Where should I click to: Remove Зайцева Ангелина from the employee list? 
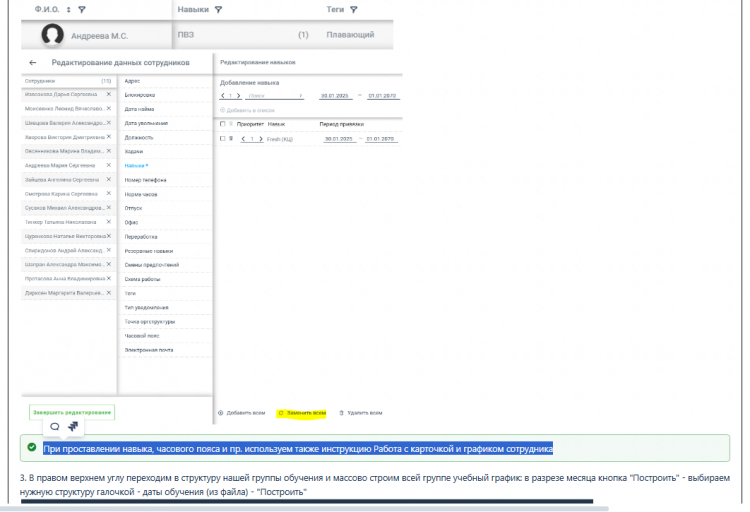tap(109, 179)
